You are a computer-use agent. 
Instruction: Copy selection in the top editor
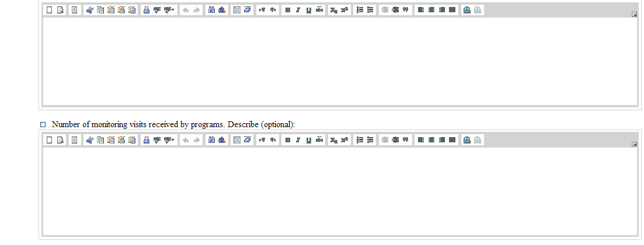coord(100,10)
